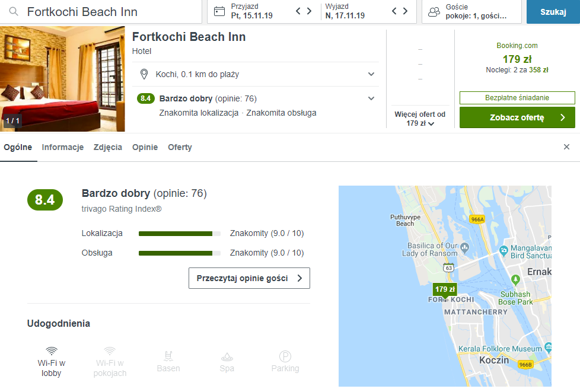Click the Spa amenity icon
Viewport: 580px width, 392px height.
pos(227,356)
